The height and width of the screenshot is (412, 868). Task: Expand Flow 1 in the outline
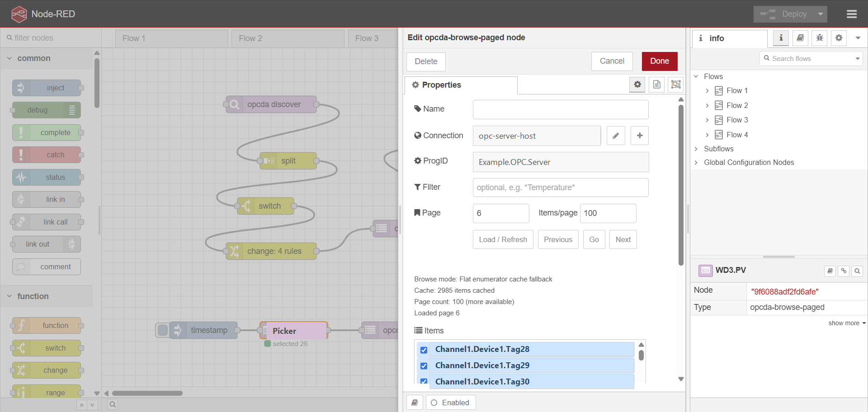(707, 91)
